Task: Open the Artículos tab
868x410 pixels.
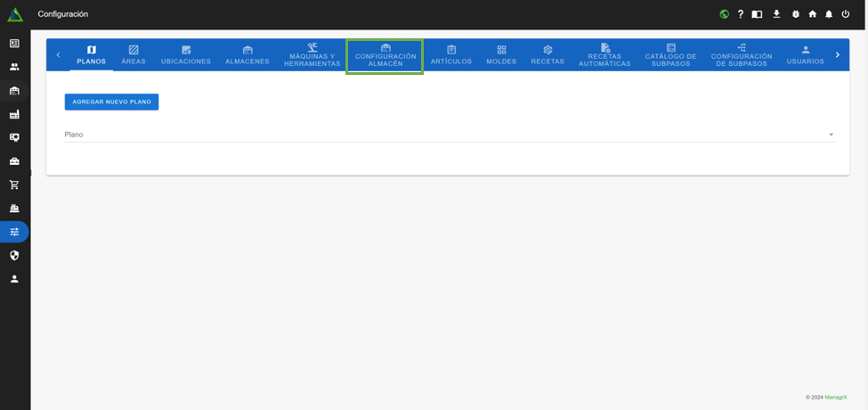Action: coord(451,55)
